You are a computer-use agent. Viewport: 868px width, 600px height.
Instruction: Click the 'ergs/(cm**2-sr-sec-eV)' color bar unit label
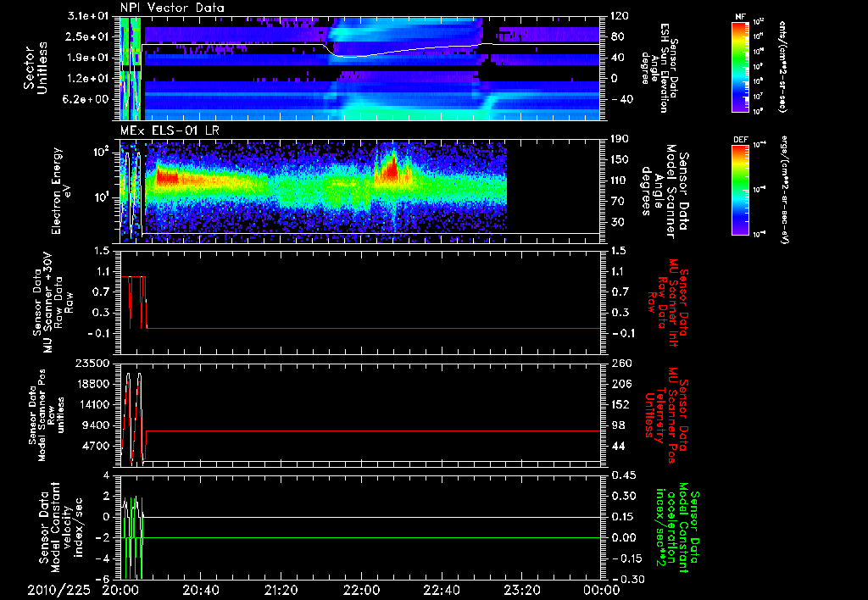(x=783, y=191)
